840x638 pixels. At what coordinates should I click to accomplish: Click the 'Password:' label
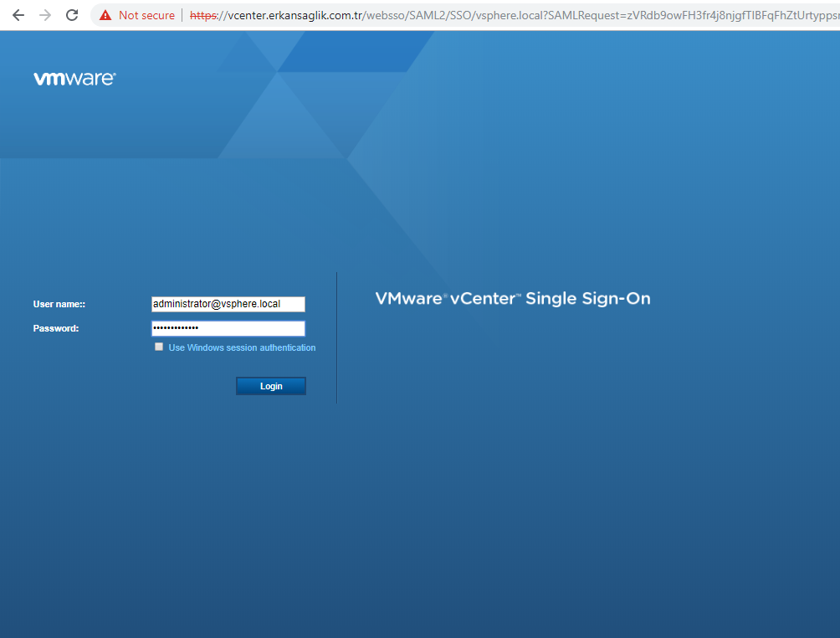pos(56,328)
